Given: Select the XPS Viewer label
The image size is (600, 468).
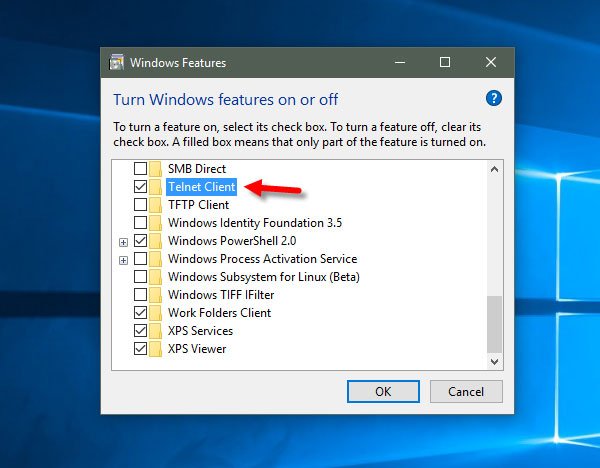Looking at the screenshot, I should (x=197, y=349).
